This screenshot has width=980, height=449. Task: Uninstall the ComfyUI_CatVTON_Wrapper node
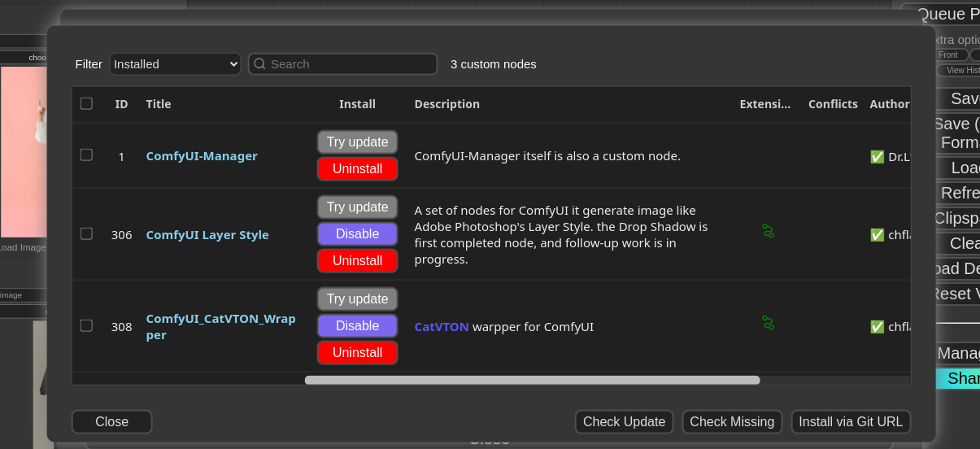[357, 353]
